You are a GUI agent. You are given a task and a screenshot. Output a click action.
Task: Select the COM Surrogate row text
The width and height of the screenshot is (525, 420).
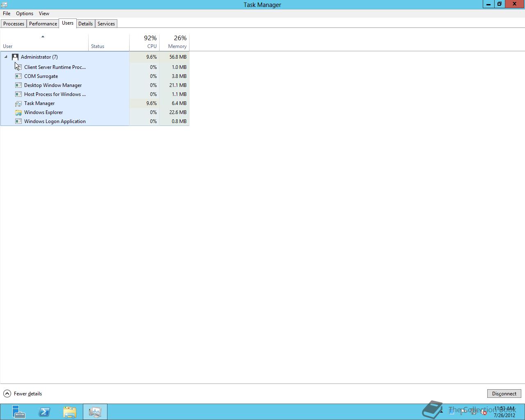[x=41, y=76]
